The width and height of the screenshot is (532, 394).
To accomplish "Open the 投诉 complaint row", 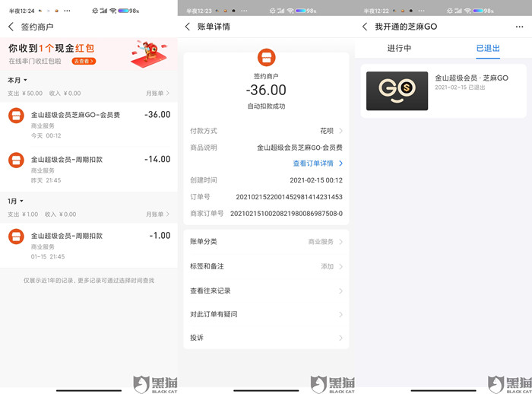I will click(266, 338).
